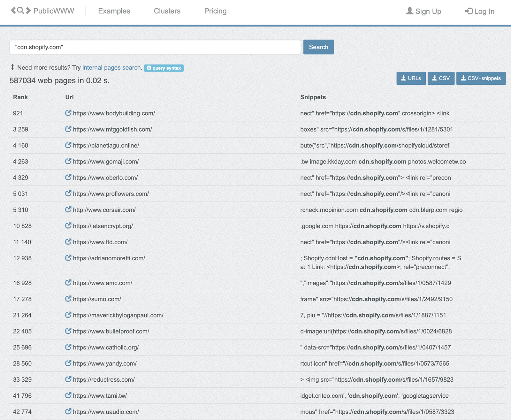Open https://www.oberlo.com/ URL link
This screenshot has width=511, height=420.
105,178
